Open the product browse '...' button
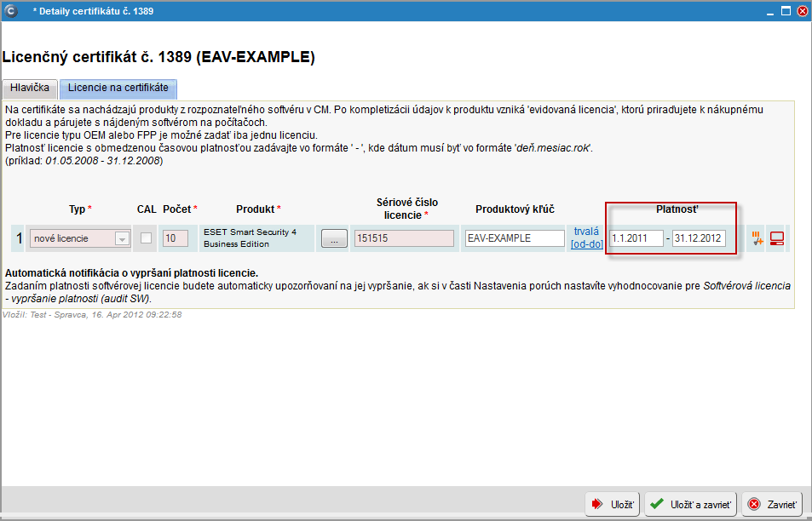This screenshot has height=521, width=812. [335, 238]
